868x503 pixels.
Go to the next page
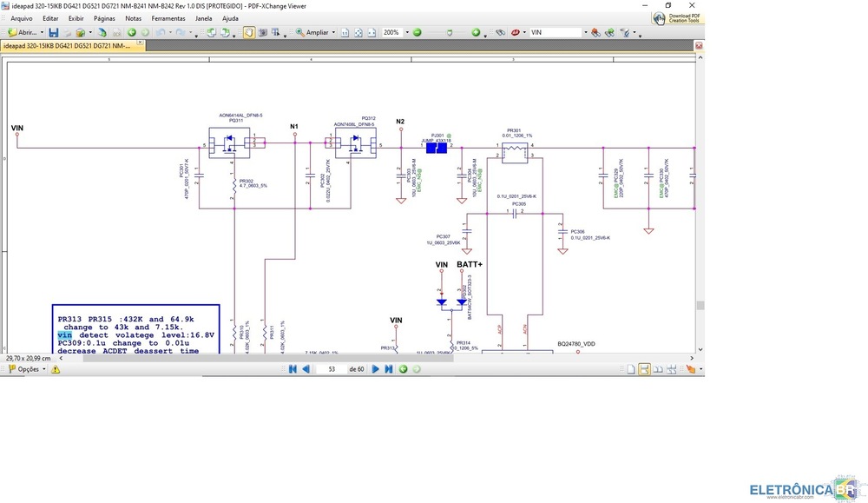[376, 369]
